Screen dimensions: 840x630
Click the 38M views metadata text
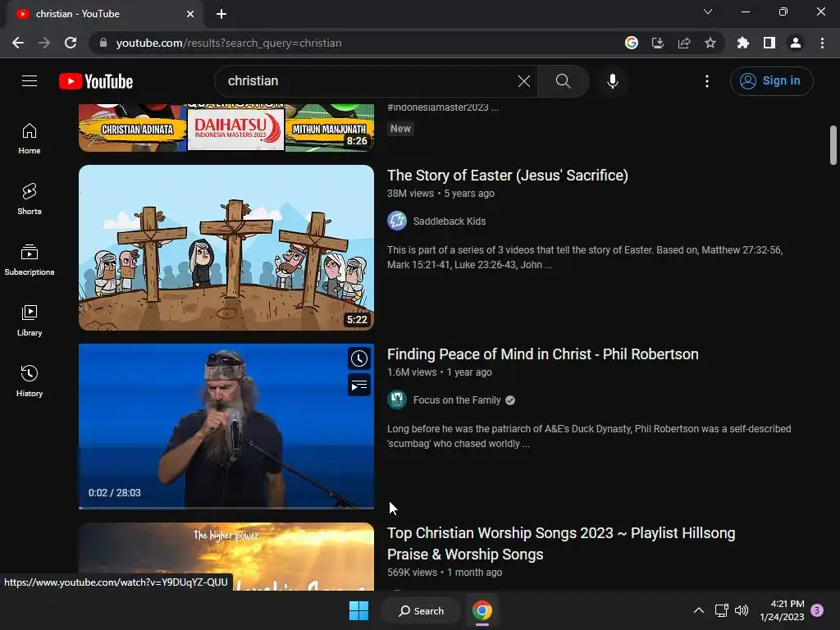pos(410,194)
